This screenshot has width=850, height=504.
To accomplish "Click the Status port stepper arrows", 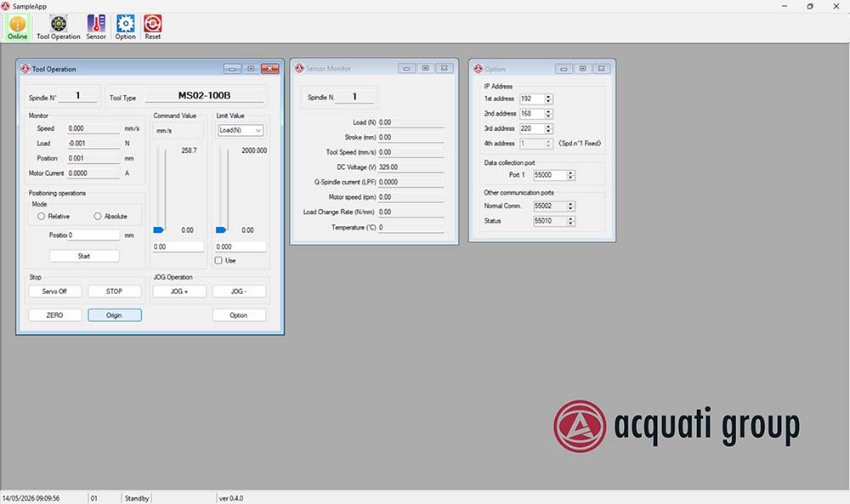I will coord(570,221).
